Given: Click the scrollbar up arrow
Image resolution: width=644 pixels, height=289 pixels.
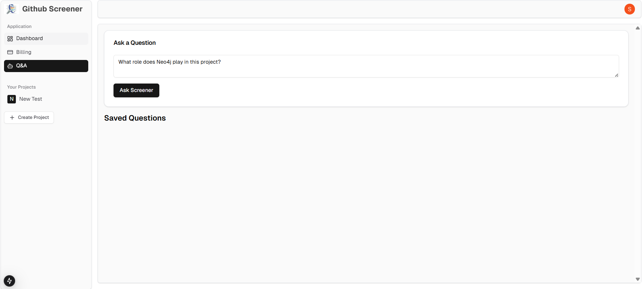Looking at the screenshot, I should tap(638, 28).
